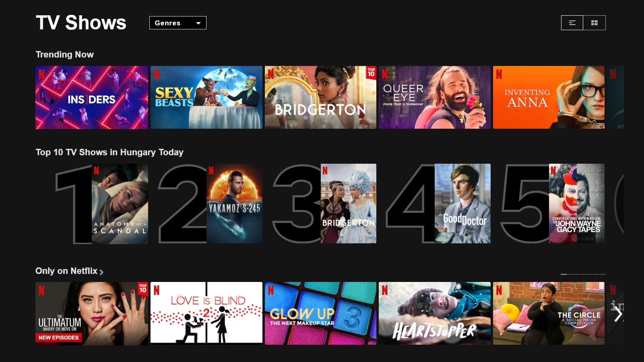Open the Heartstopper thumbnail

point(435,313)
